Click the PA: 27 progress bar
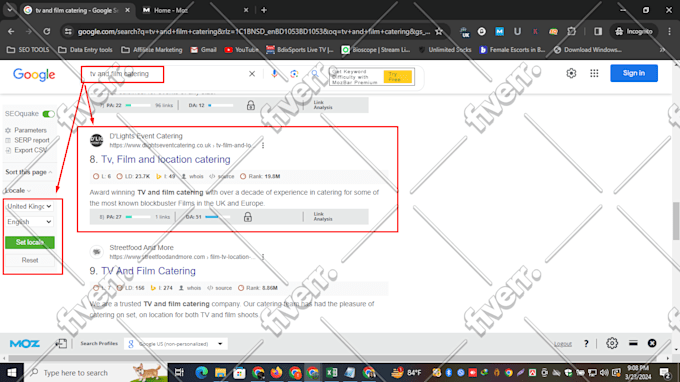 click(x=138, y=217)
